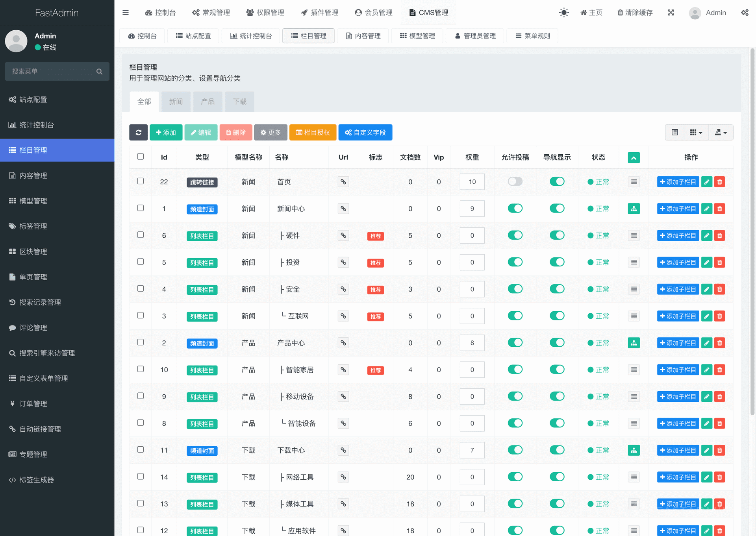Click the edit pencil icon on 首页 row
The width and height of the screenshot is (756, 536).
point(706,181)
